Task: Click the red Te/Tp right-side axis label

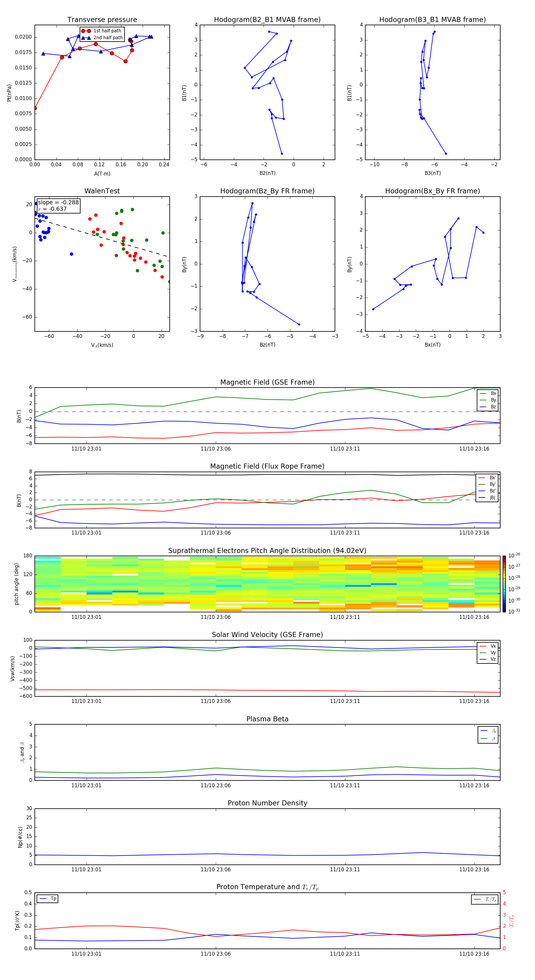Action: 512,921
